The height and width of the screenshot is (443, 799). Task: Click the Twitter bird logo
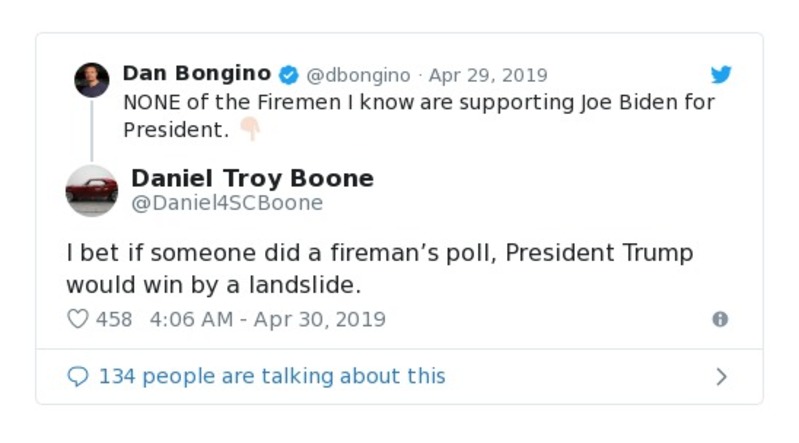coord(720,75)
